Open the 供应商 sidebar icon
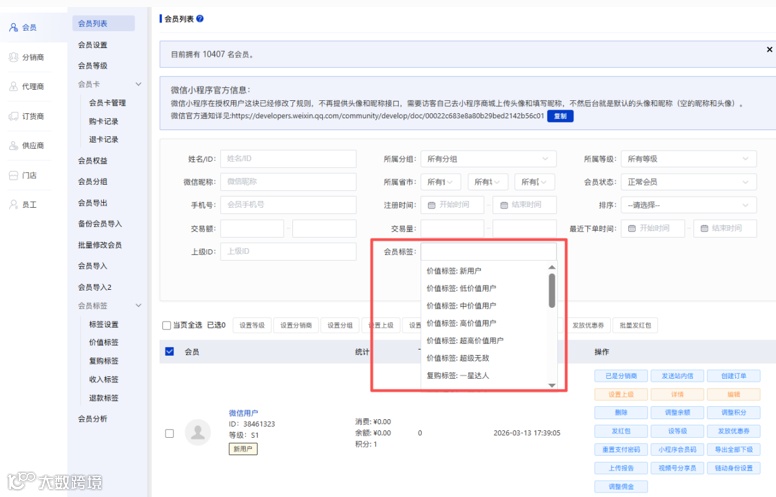Viewport: 776px width, 497px height. click(13, 146)
